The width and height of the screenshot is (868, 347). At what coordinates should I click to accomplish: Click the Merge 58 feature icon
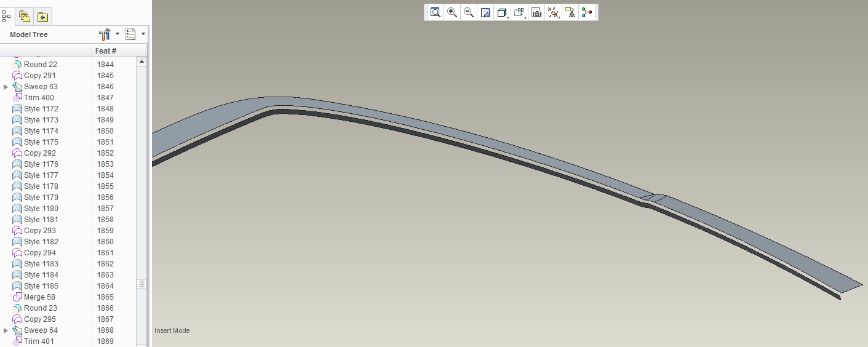coord(17,297)
